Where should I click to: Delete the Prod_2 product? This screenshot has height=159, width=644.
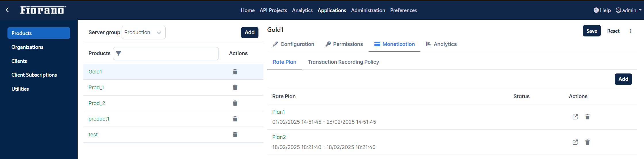[235, 103]
